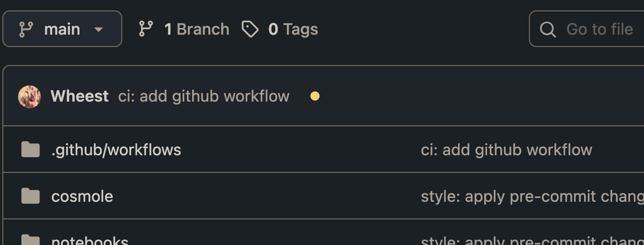Viewport: 644px width, 245px height.
Task: Click the Wheest user avatar
Action: 29,96
